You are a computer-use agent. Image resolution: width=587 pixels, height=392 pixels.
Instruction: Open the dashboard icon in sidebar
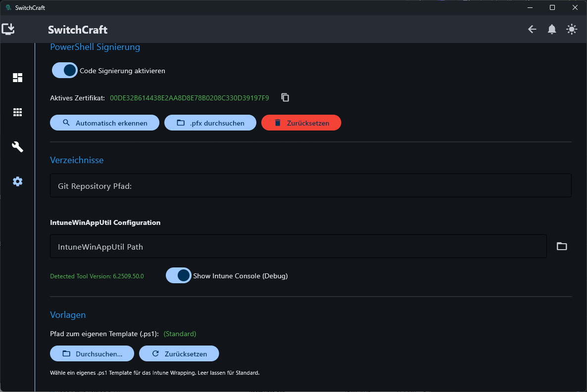[x=18, y=78]
